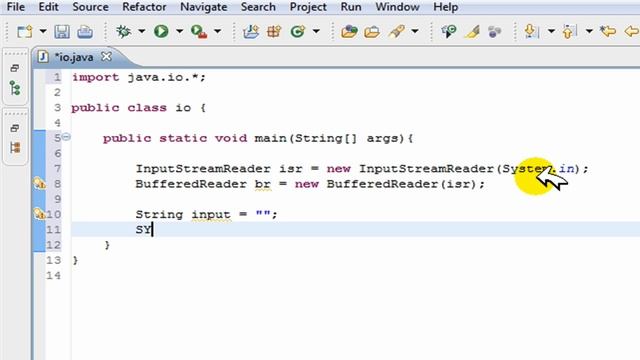Click the Last Edit Location icon
640x360 pixels.
[608, 31]
